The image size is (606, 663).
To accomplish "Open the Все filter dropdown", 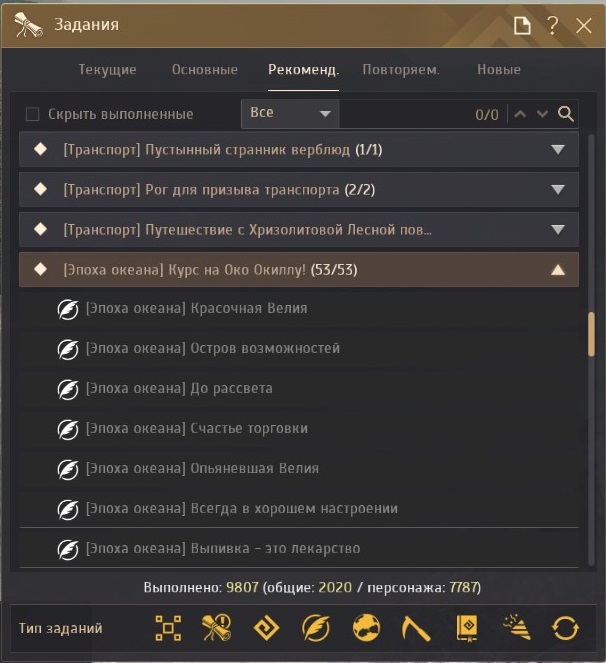I will pyautogui.click(x=290, y=113).
